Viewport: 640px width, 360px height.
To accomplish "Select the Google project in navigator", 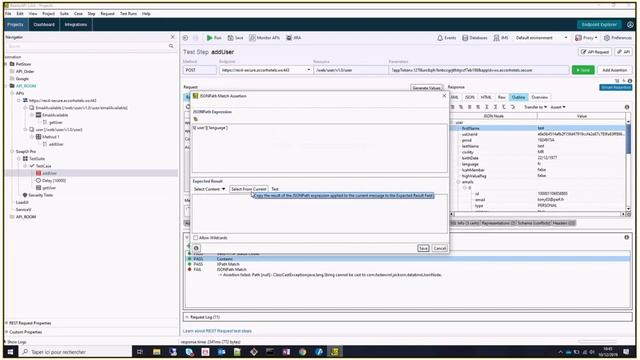I will point(22,79).
